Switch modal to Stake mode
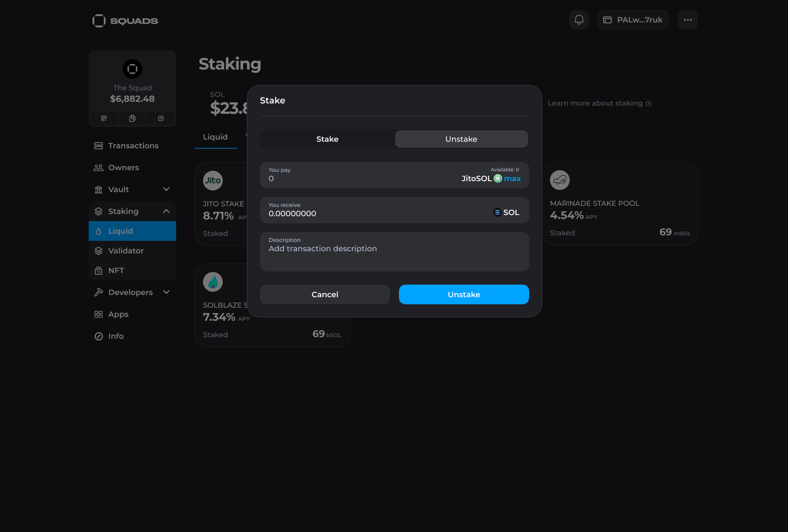The width and height of the screenshot is (788, 532). (327, 139)
